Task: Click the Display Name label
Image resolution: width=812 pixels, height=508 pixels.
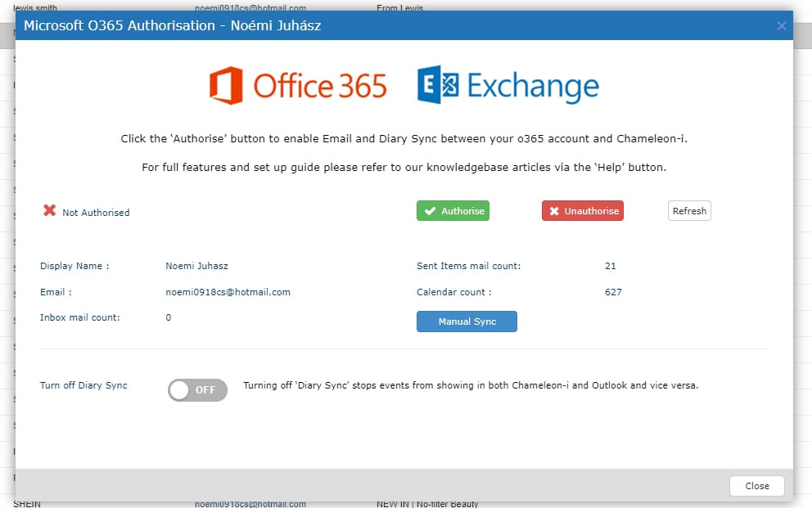Action: click(x=74, y=266)
